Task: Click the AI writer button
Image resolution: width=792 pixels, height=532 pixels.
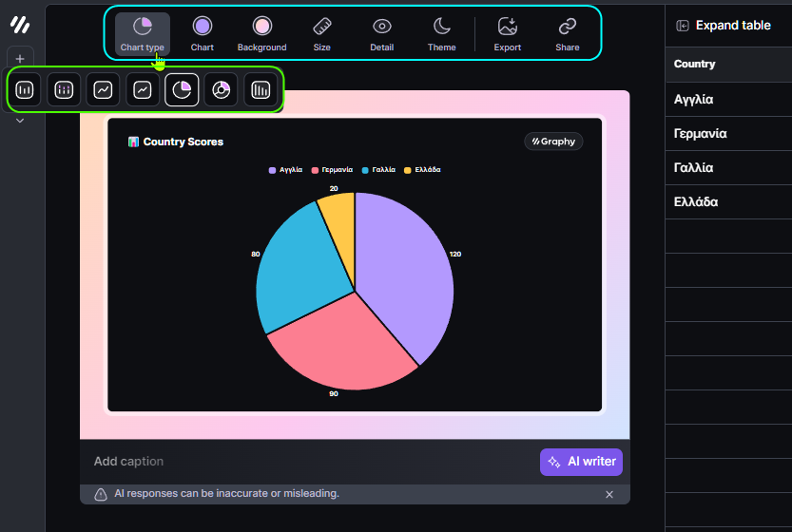Action: (x=581, y=462)
